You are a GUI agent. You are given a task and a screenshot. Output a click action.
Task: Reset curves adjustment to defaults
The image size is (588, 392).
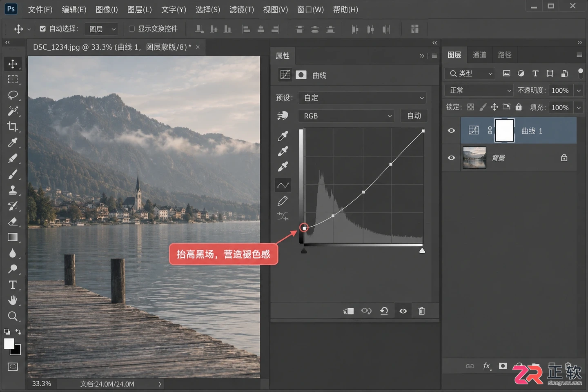pyautogui.click(x=384, y=311)
